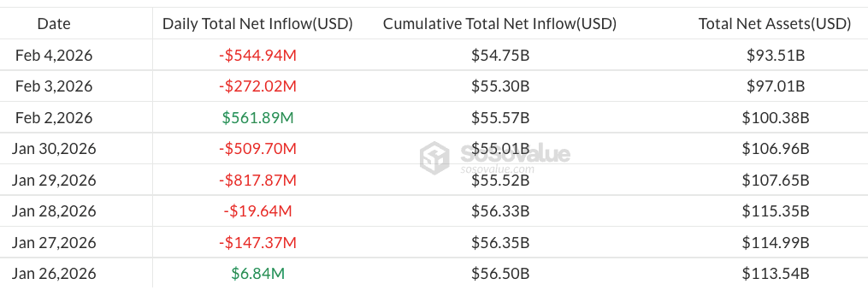The image size is (868, 308).
Task: Select the $54.75B cumulative inflow cell
Action: point(500,56)
